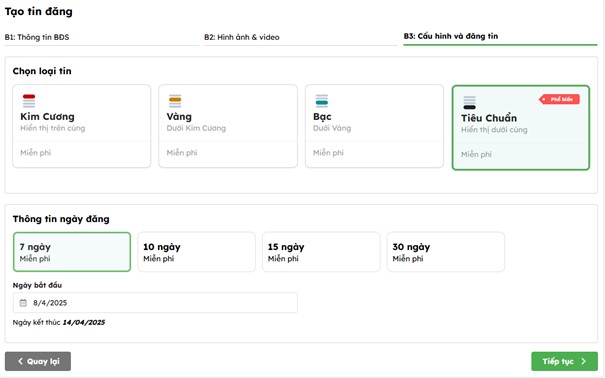Click the black Tiêu Chuẩn tier icon
Screen dimensions: 605x378
tap(470, 103)
